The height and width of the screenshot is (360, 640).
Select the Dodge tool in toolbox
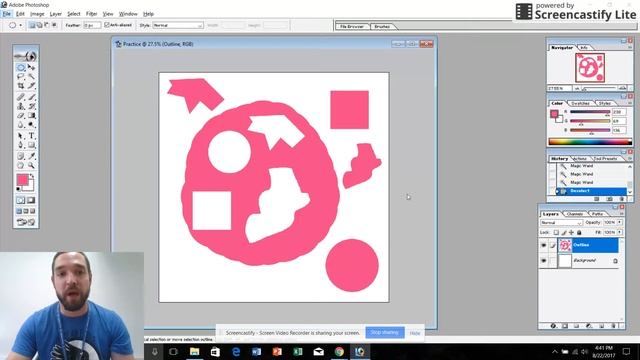pyautogui.click(x=31, y=124)
